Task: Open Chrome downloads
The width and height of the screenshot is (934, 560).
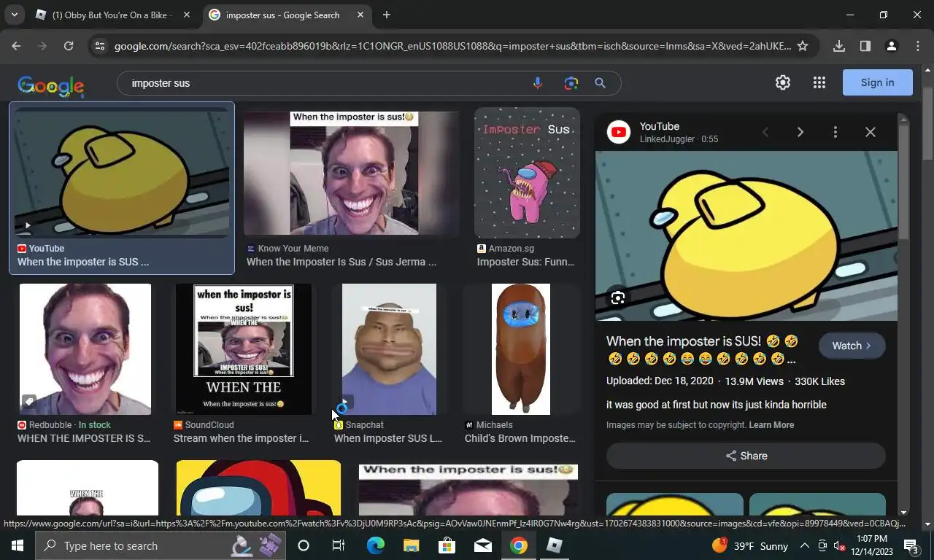Action: click(839, 46)
